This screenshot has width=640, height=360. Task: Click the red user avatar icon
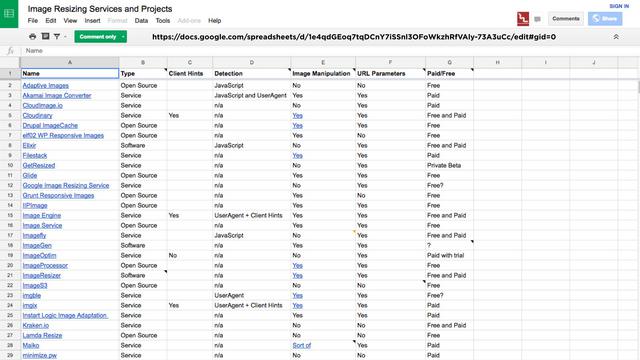click(523, 19)
